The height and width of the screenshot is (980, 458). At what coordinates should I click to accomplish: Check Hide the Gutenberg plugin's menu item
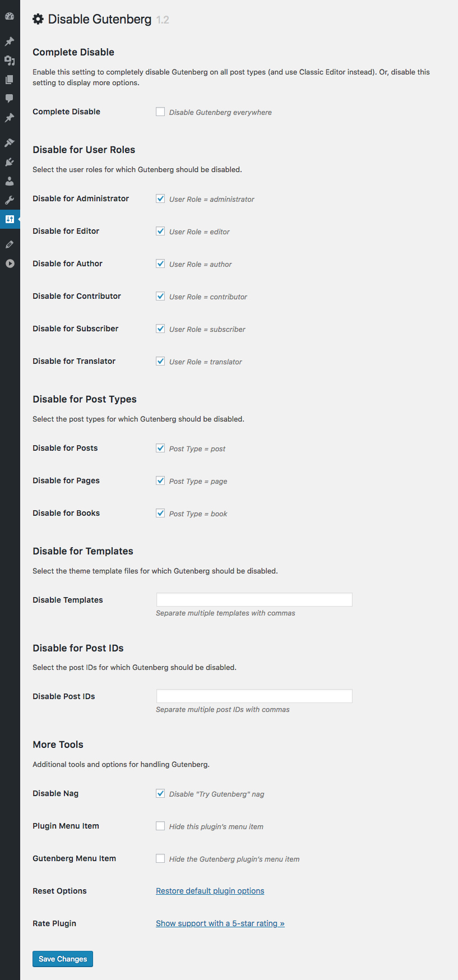tap(160, 858)
